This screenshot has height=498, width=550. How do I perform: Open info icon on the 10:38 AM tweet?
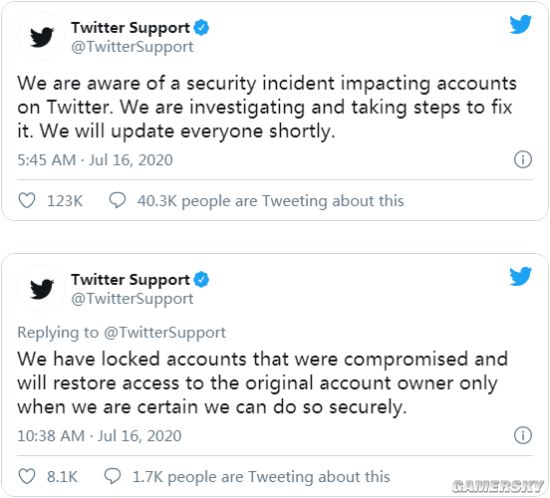click(523, 435)
